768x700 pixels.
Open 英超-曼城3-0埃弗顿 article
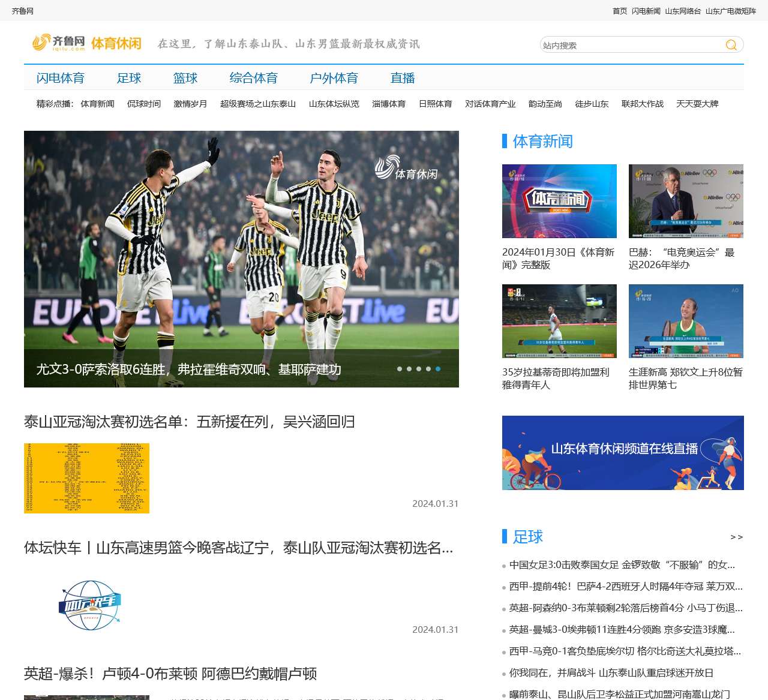coord(622,630)
